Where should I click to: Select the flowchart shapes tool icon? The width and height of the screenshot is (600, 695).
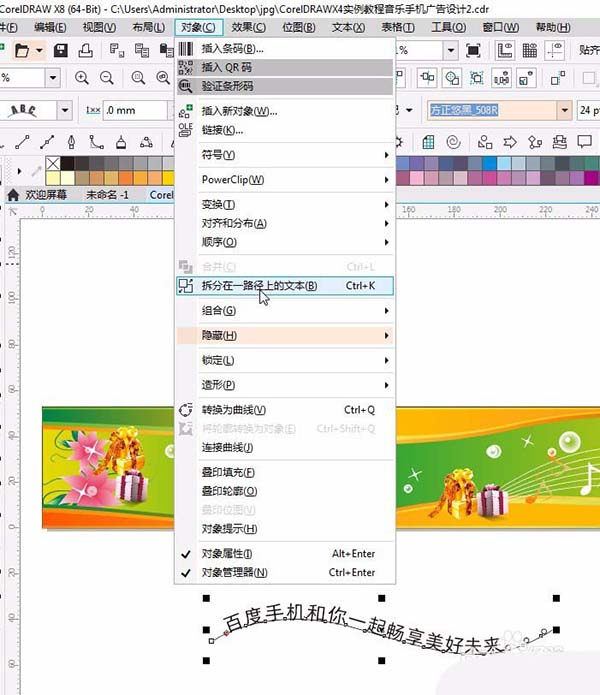[535, 142]
